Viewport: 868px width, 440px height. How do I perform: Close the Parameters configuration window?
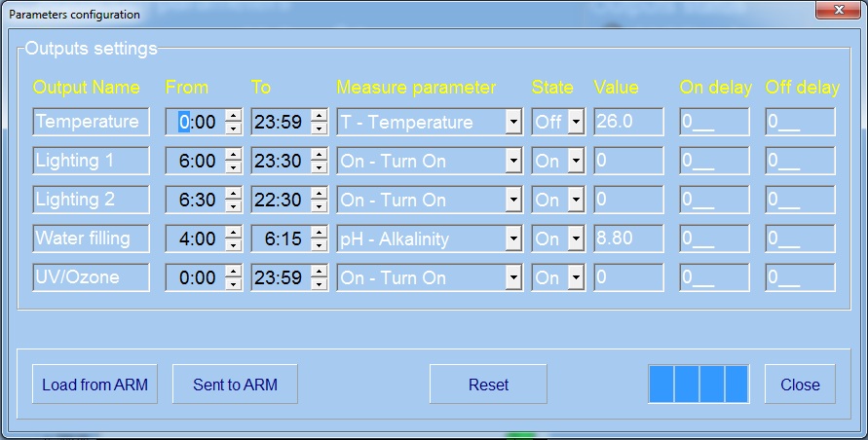point(831,13)
